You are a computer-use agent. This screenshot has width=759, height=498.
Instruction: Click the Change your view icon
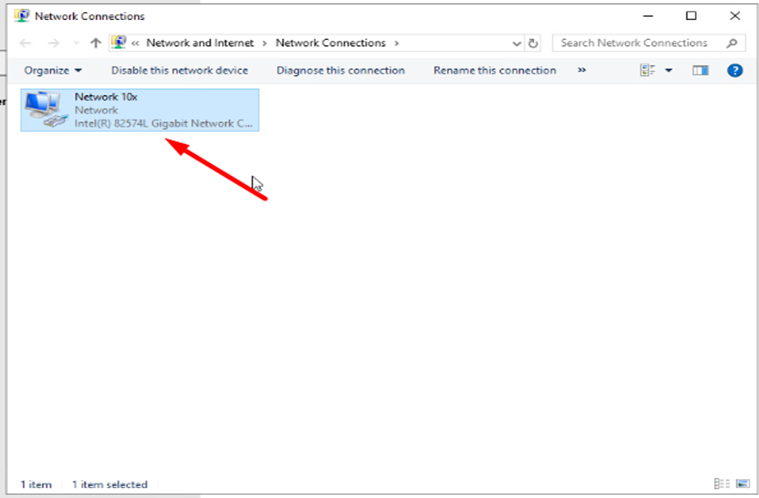(x=647, y=70)
